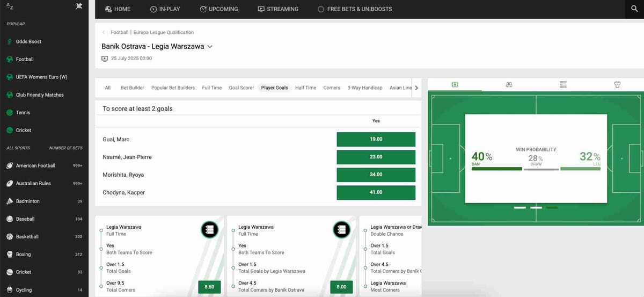Select the Half Time tab
Viewport: 644px width, 297px height.
(x=306, y=88)
